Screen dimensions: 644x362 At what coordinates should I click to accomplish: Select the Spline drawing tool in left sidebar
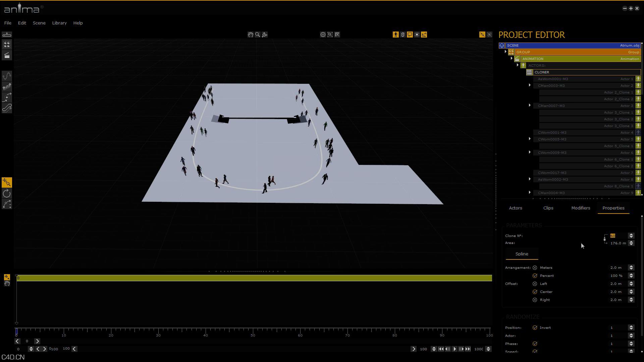click(x=7, y=75)
